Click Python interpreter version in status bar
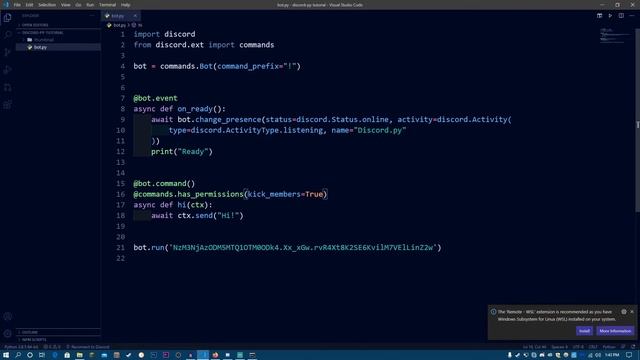The image size is (640, 360). tap(21, 347)
